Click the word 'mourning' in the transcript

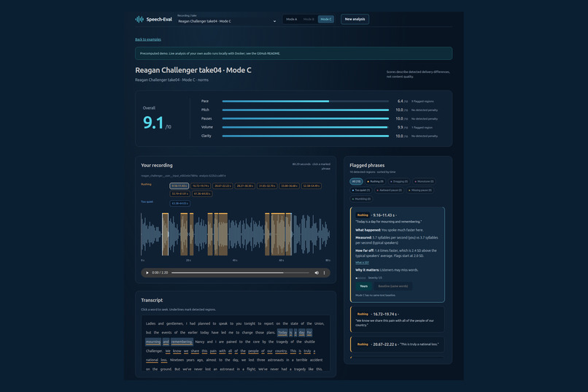[153, 342]
